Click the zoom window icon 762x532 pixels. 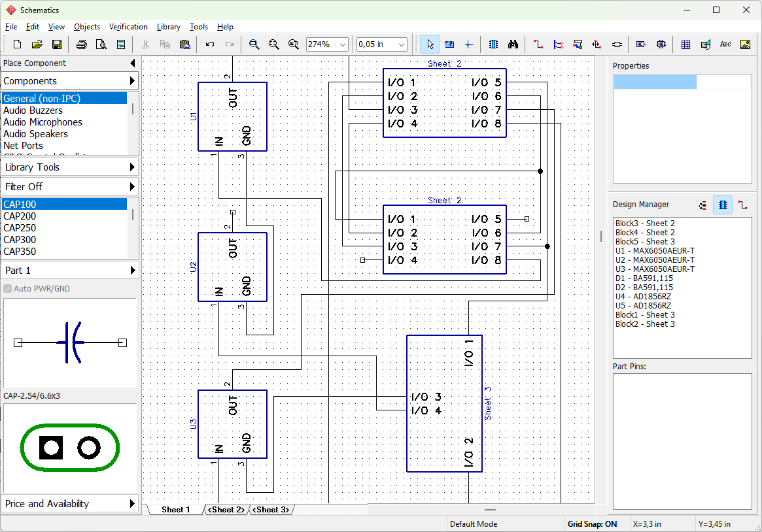coord(254,44)
